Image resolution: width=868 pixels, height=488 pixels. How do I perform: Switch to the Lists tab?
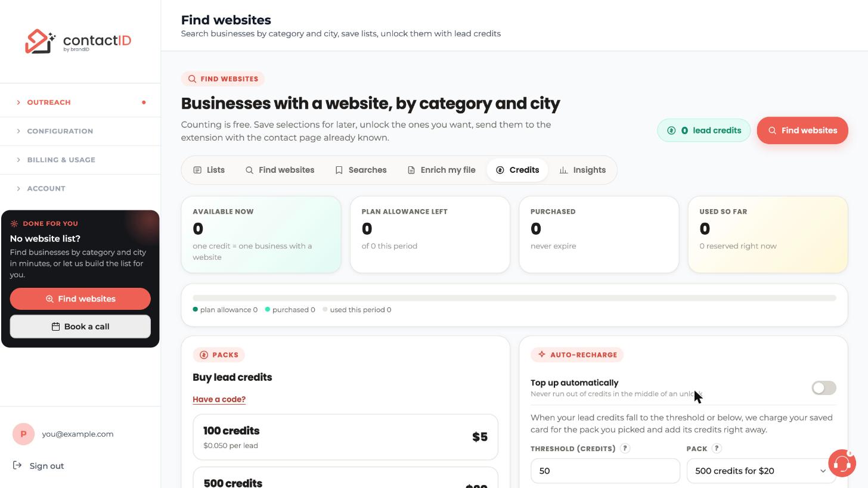(x=209, y=170)
